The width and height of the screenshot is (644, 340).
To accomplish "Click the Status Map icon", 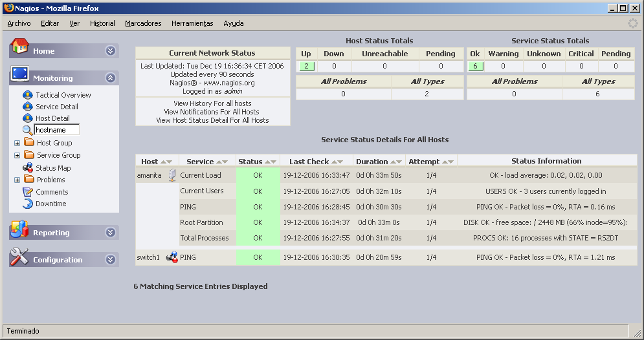I will coord(28,167).
